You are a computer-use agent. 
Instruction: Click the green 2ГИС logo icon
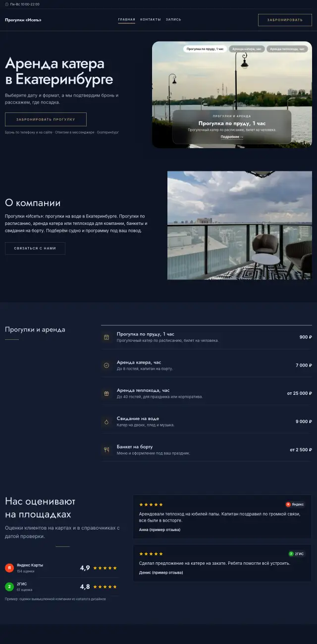tap(9, 587)
